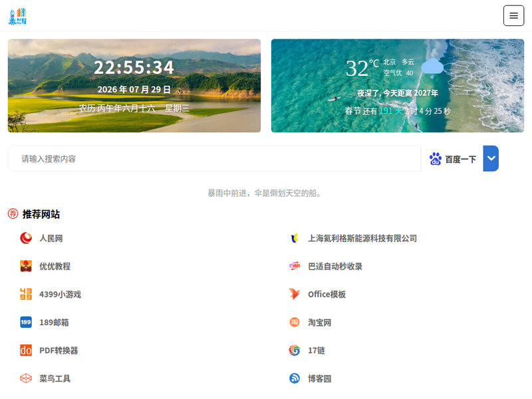
Task: Click the cloudy weather icon
Action: pos(432,67)
